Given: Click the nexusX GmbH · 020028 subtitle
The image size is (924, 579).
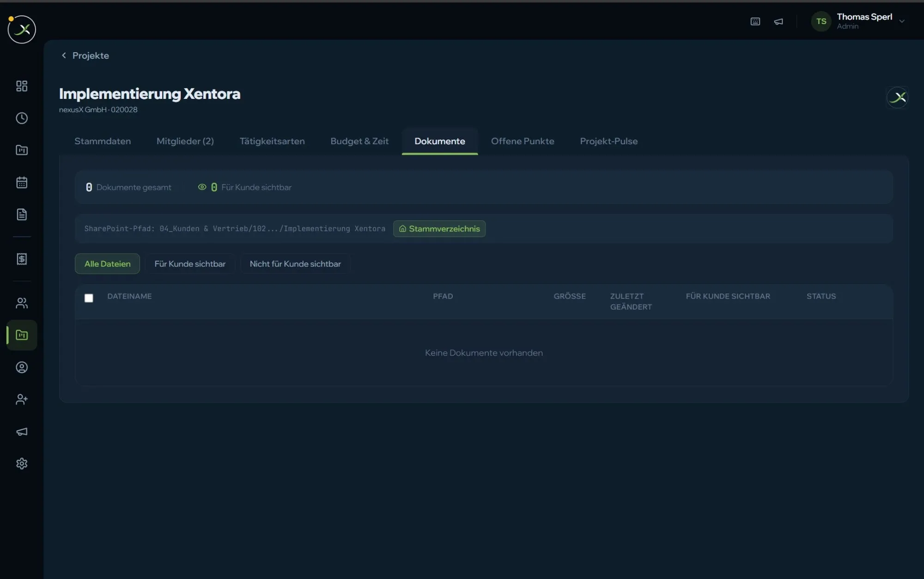Looking at the screenshot, I should pos(98,110).
